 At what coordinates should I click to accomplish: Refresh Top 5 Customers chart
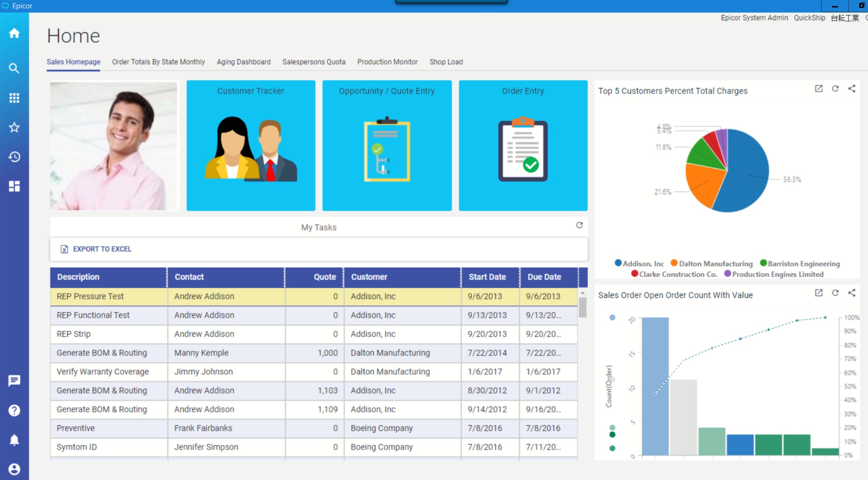click(x=835, y=89)
